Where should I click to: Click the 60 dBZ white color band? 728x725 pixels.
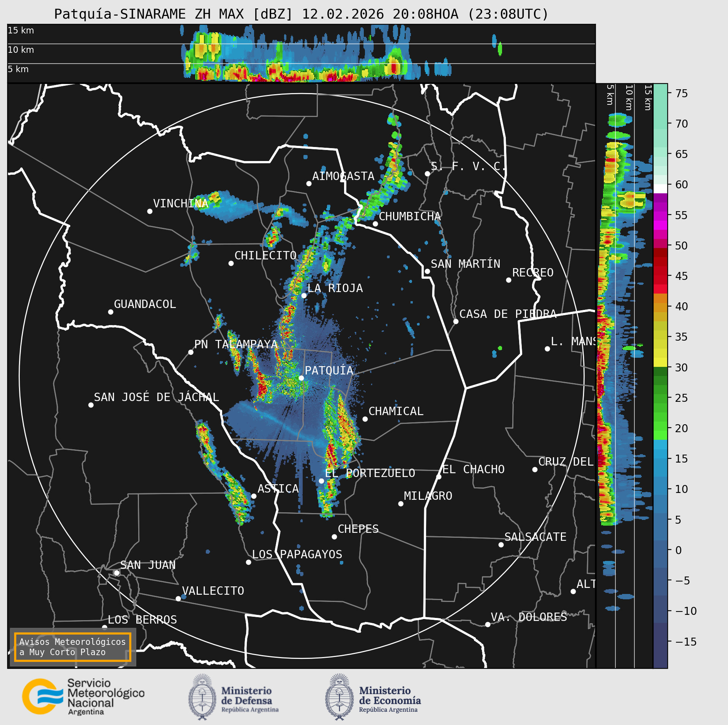660,189
